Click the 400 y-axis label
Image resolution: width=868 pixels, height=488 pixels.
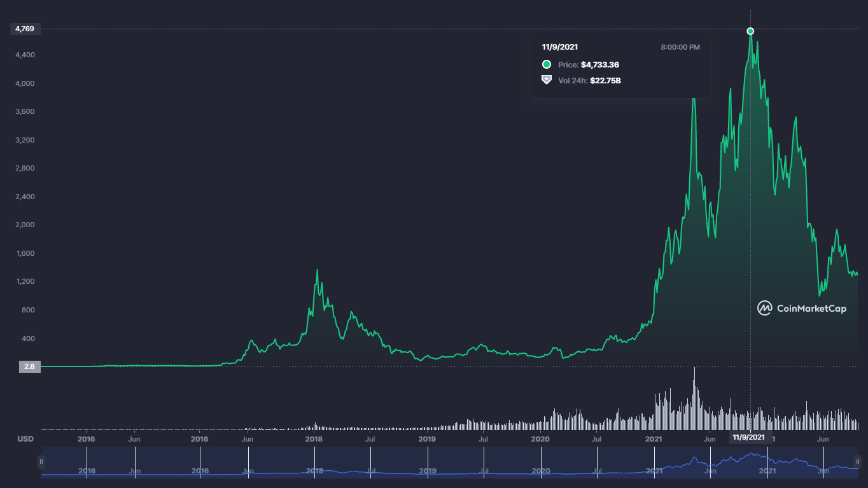(28, 338)
